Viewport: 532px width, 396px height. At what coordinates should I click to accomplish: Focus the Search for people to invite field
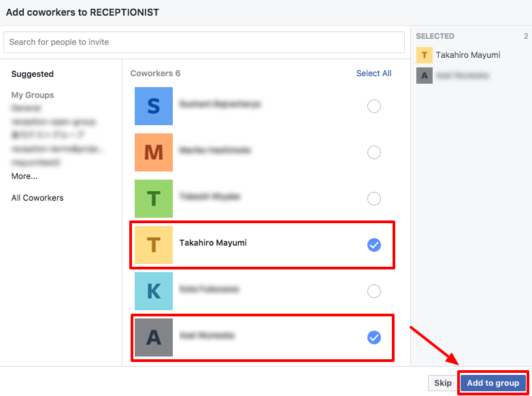coord(204,42)
